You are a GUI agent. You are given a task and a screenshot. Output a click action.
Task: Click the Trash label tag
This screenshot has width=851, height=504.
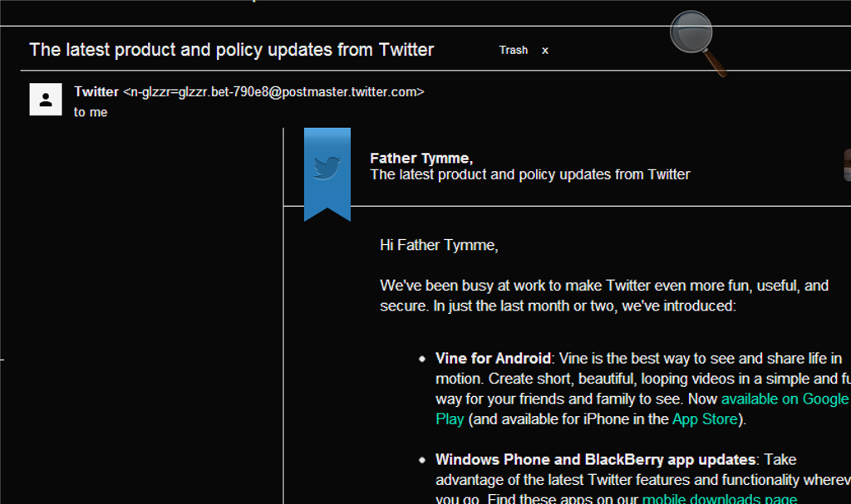pyautogui.click(x=514, y=50)
